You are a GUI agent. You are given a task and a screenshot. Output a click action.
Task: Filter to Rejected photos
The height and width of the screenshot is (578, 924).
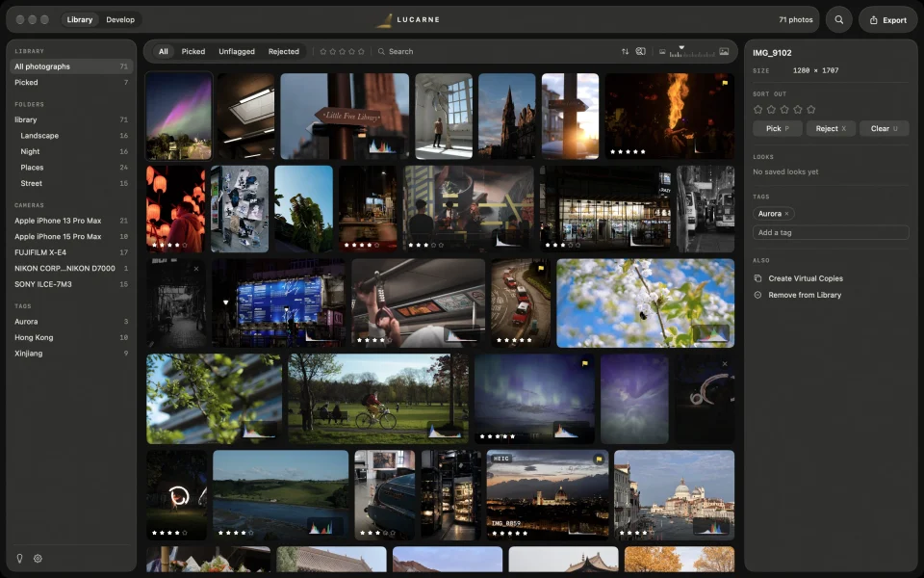pos(283,51)
